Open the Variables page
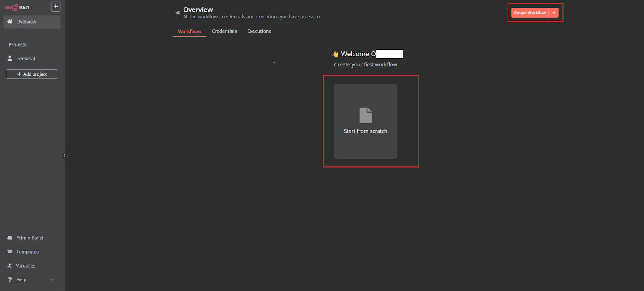 coord(32,266)
